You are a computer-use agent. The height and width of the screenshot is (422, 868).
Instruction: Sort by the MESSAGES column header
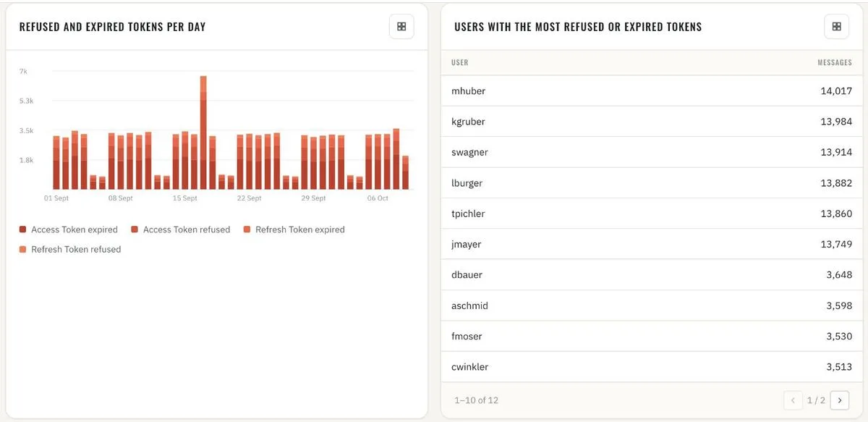coord(835,63)
